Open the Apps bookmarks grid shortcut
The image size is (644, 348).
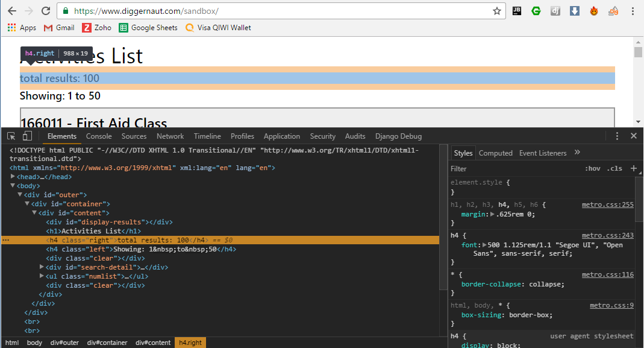(22, 28)
